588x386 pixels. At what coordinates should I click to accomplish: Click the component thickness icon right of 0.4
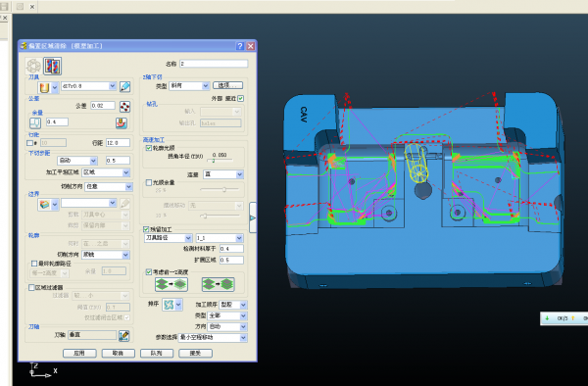tap(122, 122)
